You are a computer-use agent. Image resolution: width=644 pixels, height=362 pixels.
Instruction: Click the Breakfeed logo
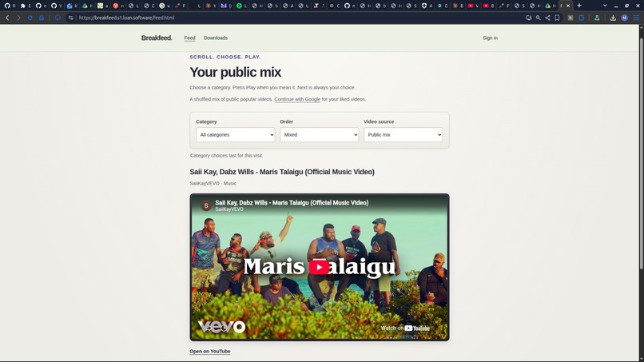[x=157, y=38]
